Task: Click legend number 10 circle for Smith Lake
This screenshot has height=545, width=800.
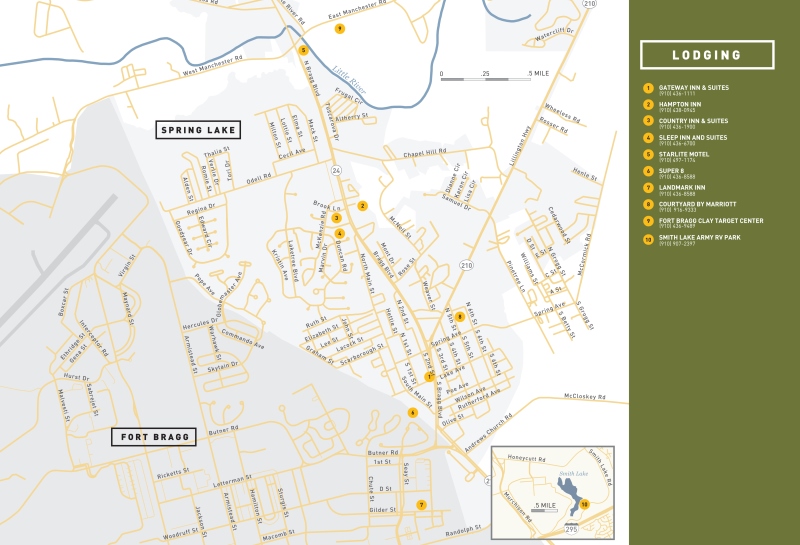Action: [x=648, y=239]
